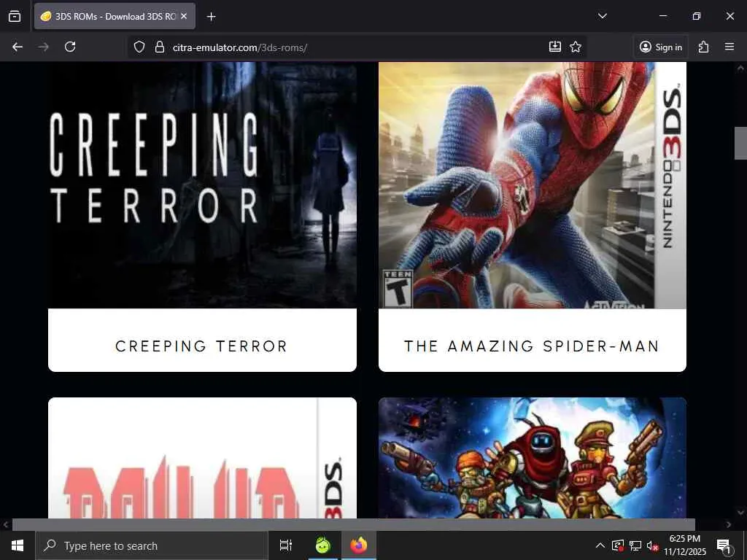The height and width of the screenshot is (560, 747).
Task: Click the install/download page icon in address bar
Action: point(555,47)
